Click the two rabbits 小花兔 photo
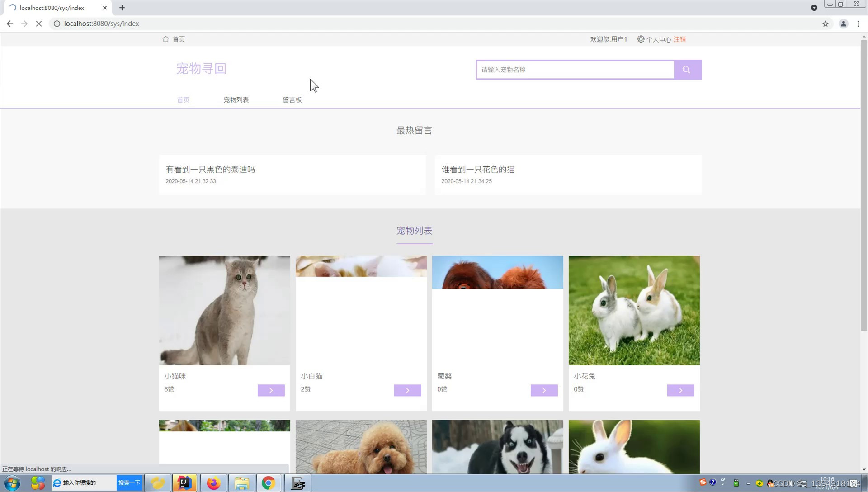The height and width of the screenshot is (492, 868). [634, 311]
